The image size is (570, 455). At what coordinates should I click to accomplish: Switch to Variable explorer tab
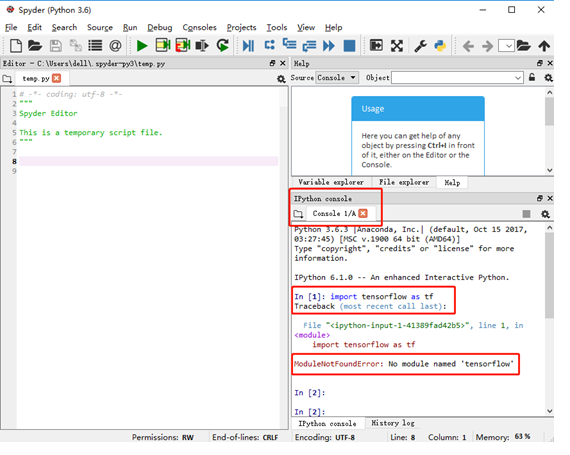[x=331, y=182]
